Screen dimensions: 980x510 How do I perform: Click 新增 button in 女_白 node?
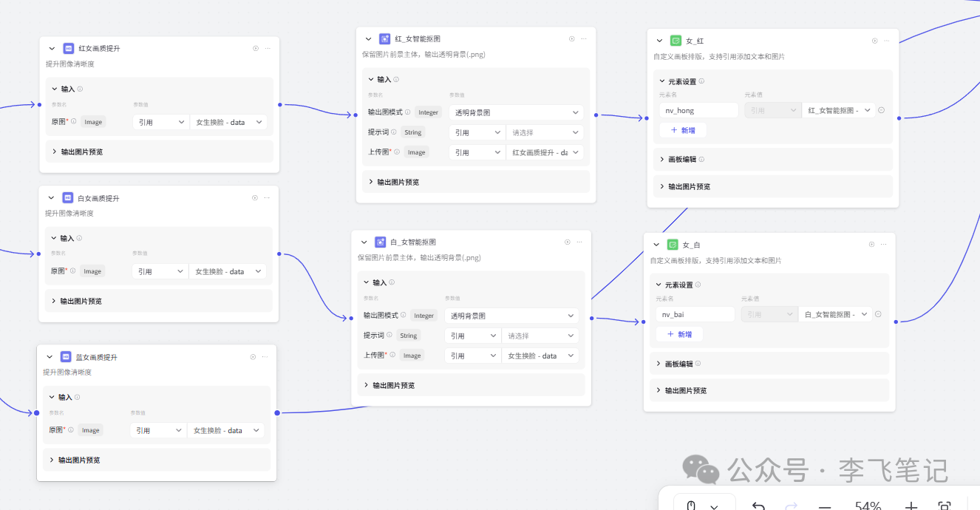pyautogui.click(x=680, y=334)
